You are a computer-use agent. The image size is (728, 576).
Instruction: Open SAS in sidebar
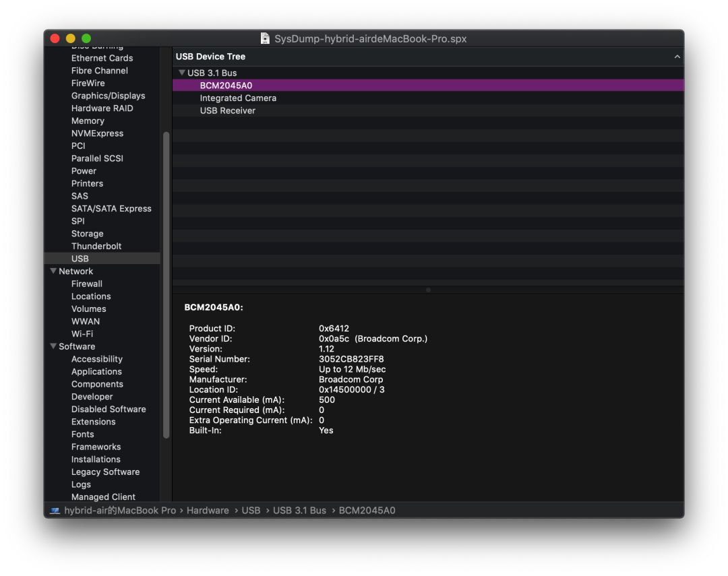point(80,196)
